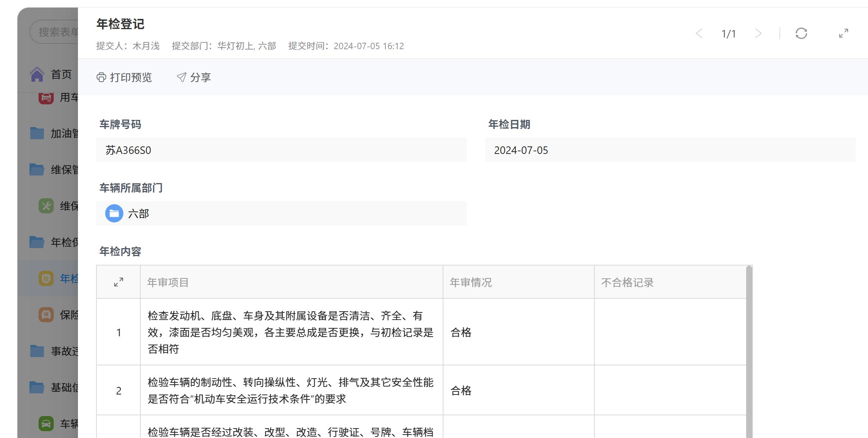
Task: Click the blue 六部 department icon
Action: point(114,214)
